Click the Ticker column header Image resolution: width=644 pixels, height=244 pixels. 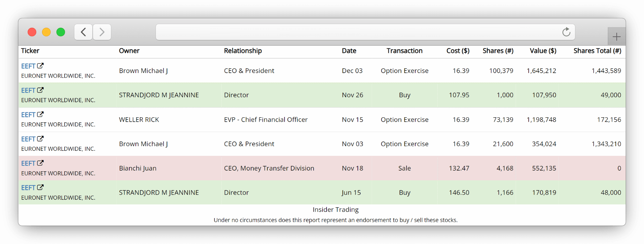pos(30,51)
